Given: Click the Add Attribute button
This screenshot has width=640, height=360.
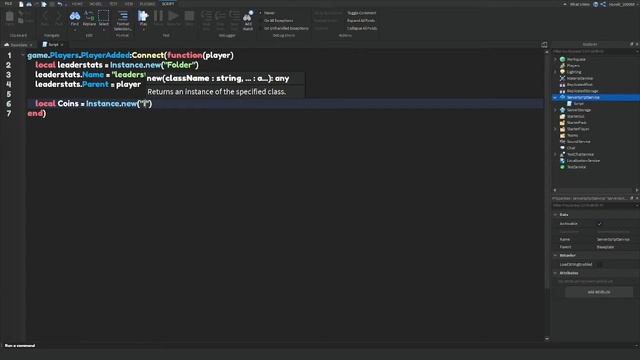Looking at the screenshot, I should pyautogui.click(x=599, y=292).
